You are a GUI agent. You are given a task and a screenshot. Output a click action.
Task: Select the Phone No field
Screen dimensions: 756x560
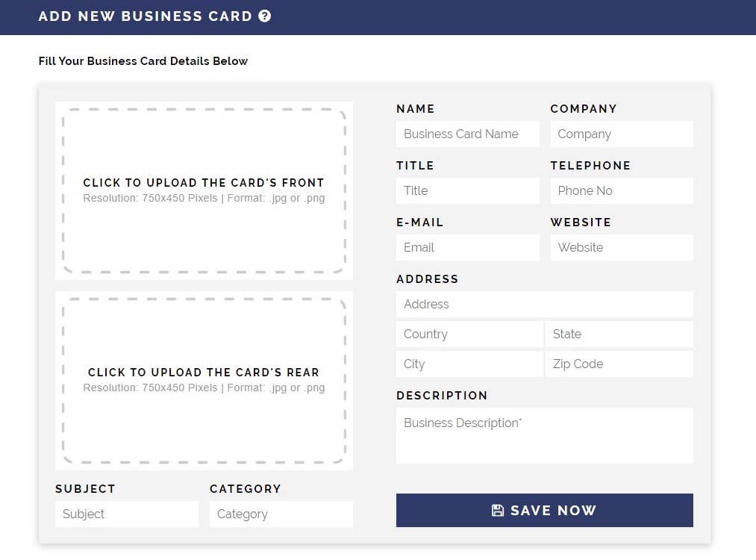click(622, 191)
